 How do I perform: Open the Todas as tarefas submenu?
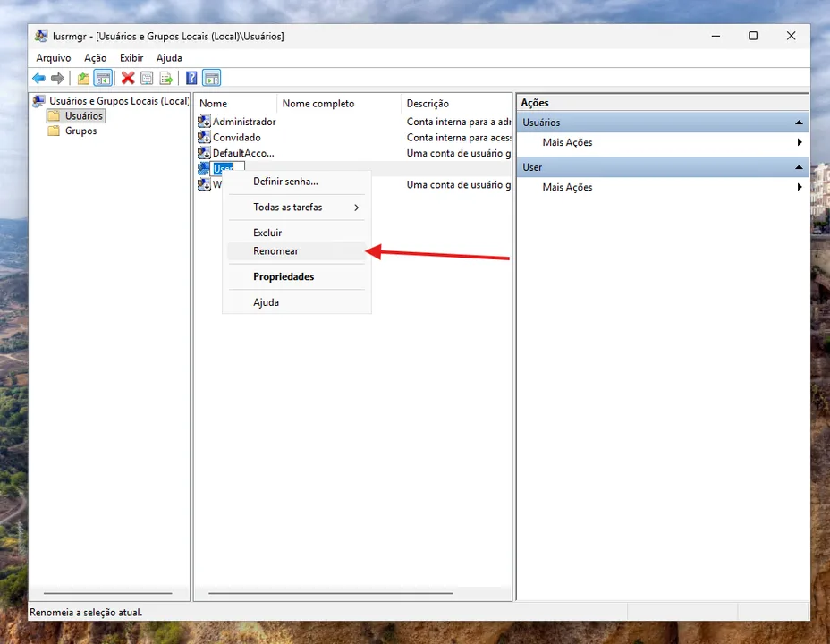coord(296,208)
